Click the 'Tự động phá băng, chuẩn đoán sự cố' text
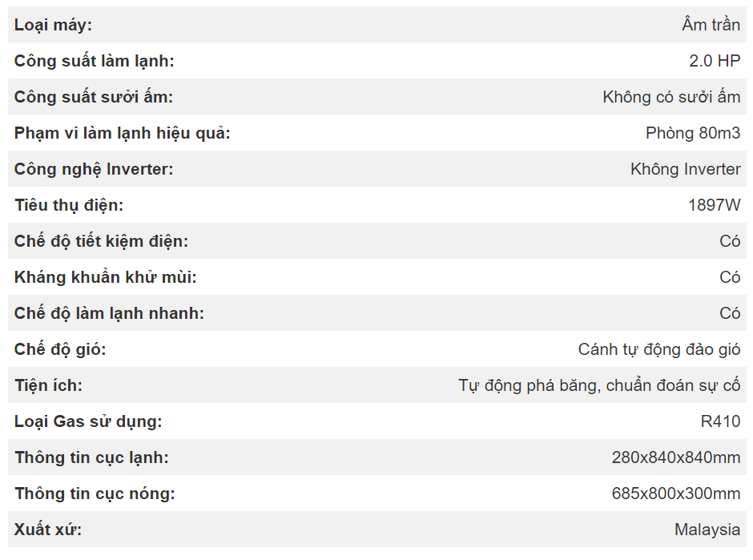The height and width of the screenshot is (560, 753). coord(599,385)
